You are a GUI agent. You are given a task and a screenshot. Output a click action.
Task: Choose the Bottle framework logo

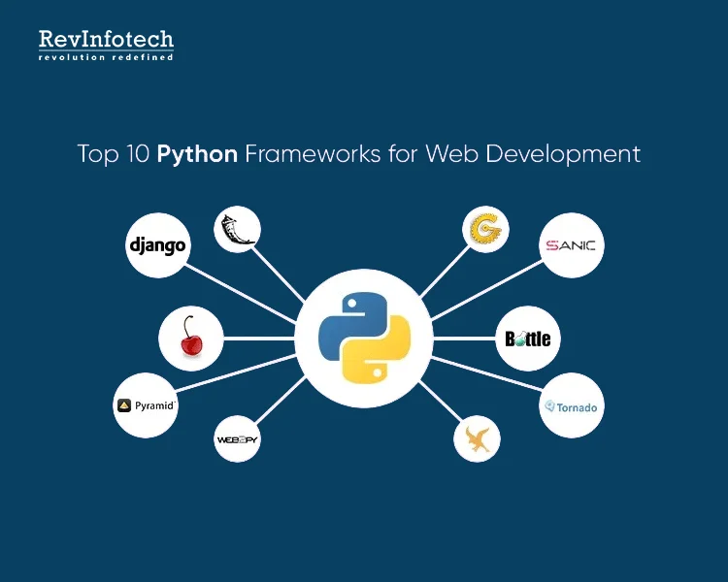tap(528, 339)
